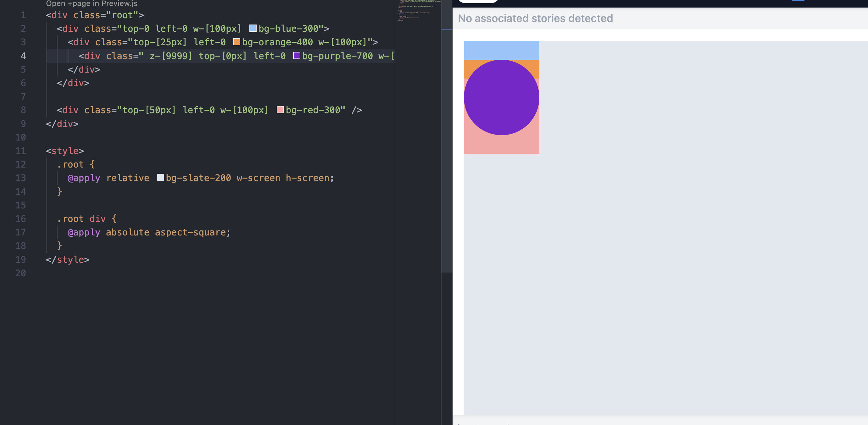The height and width of the screenshot is (425, 868).
Task: Click the bg-blue-300 color swatch on line 2
Action: 253,29
